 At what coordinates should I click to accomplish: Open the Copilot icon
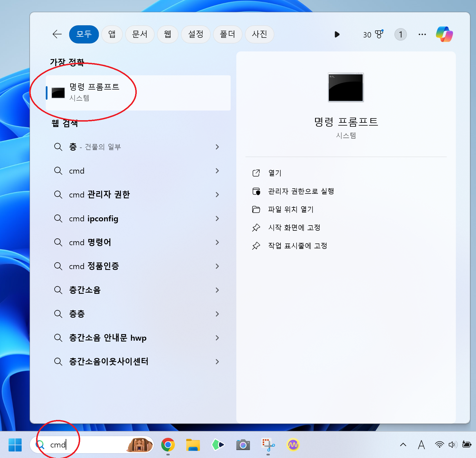(444, 34)
